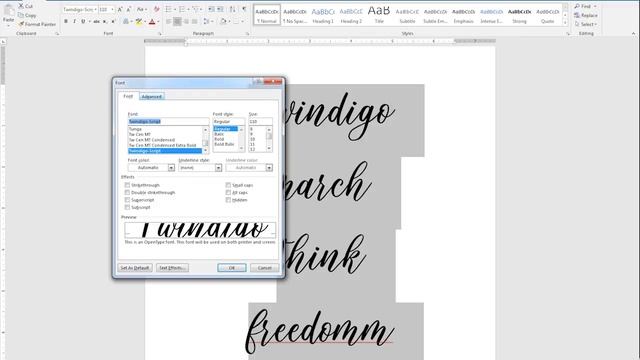The width and height of the screenshot is (640, 360).
Task: Click the Text Effects glowing A icon
Action: 126,21
